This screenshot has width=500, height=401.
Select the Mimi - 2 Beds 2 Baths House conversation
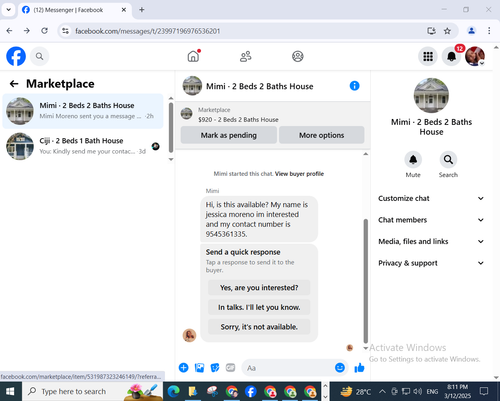tap(83, 111)
